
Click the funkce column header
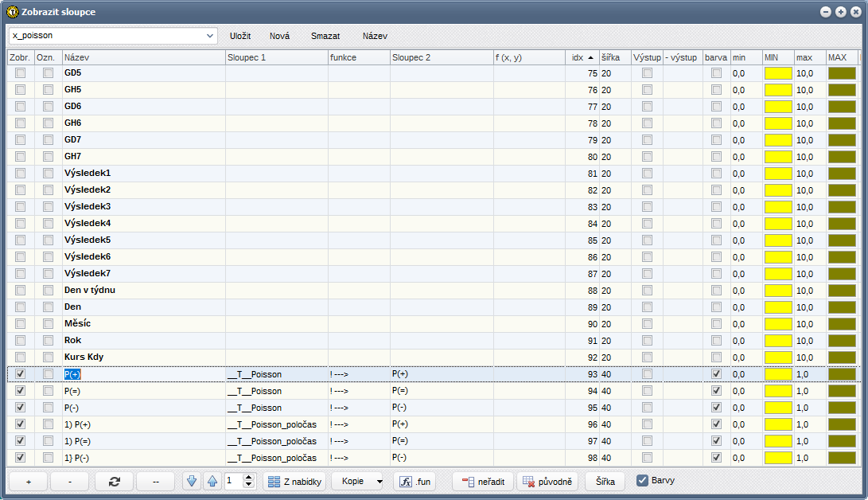coord(359,57)
